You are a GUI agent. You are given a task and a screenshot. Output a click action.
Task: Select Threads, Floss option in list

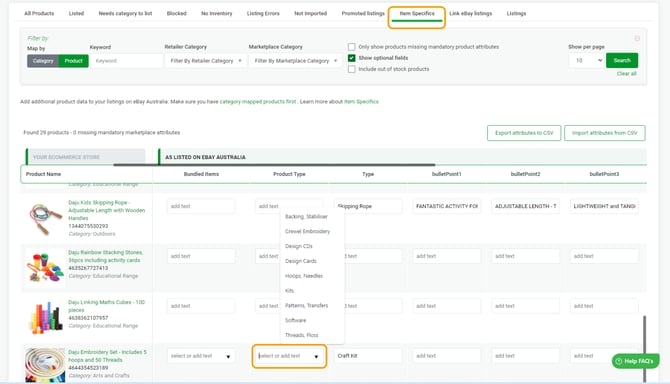click(302, 335)
